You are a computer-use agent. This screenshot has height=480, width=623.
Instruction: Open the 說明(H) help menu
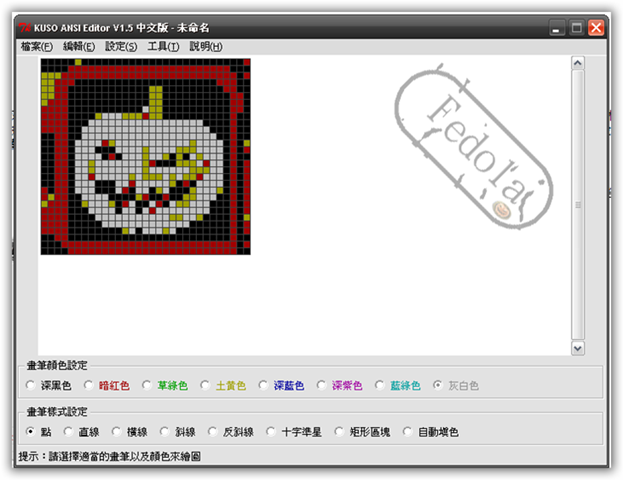click(205, 46)
